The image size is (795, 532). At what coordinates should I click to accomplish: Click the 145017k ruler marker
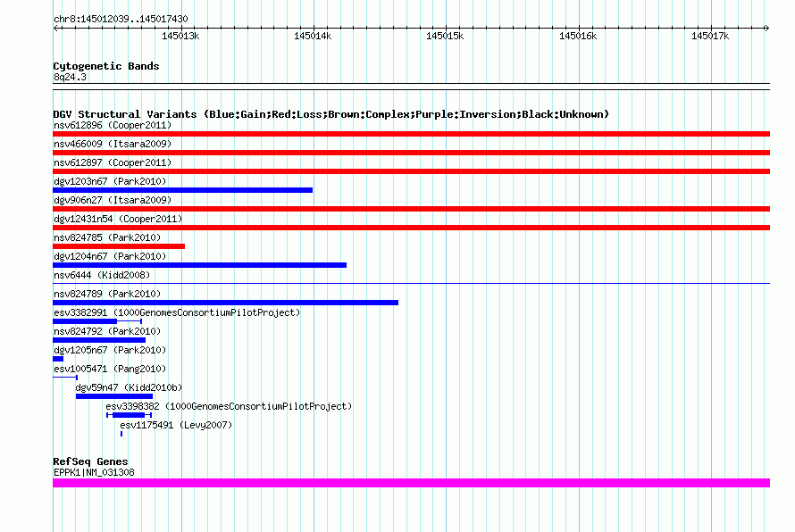pyautogui.click(x=710, y=36)
